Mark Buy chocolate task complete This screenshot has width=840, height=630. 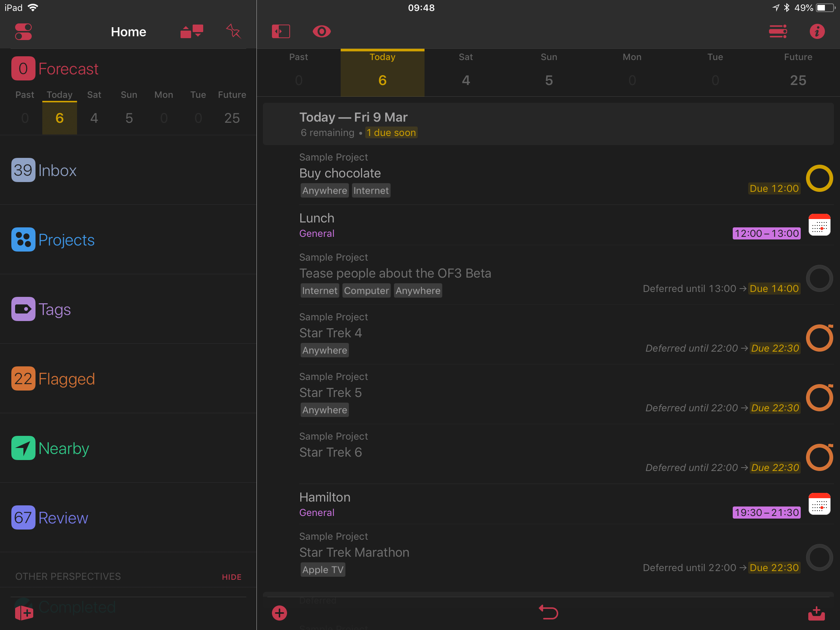pos(819,179)
